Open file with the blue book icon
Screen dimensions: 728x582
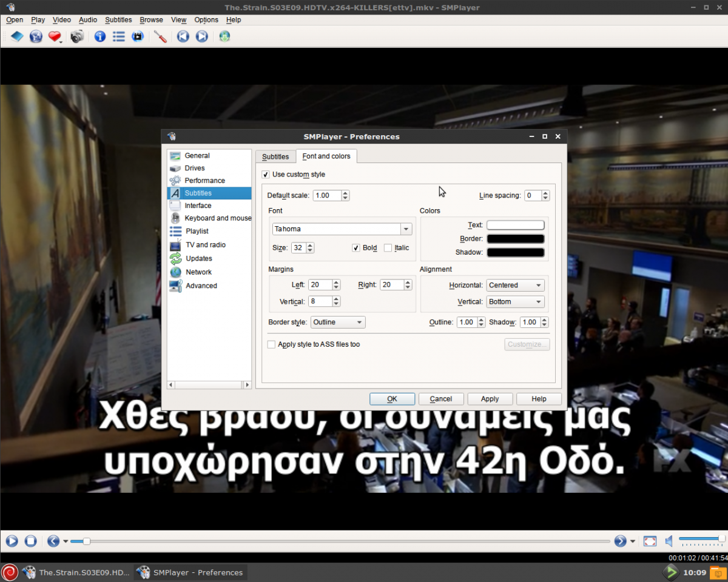pos(17,36)
